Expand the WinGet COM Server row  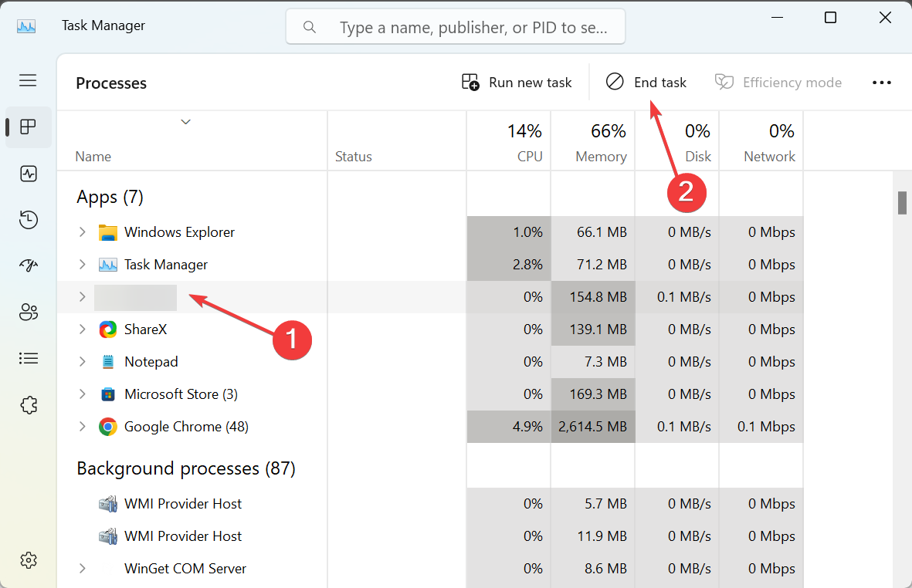(82, 569)
